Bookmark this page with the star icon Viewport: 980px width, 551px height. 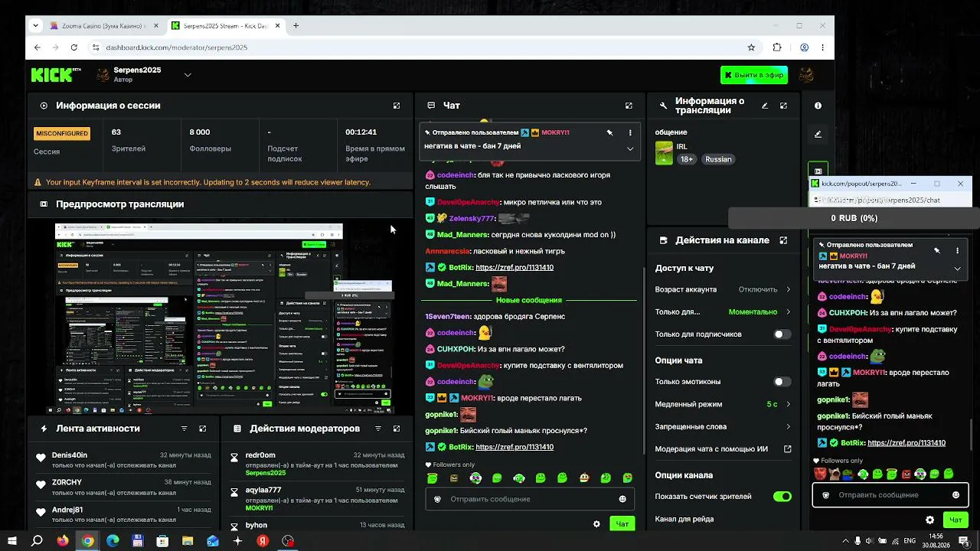point(751,47)
